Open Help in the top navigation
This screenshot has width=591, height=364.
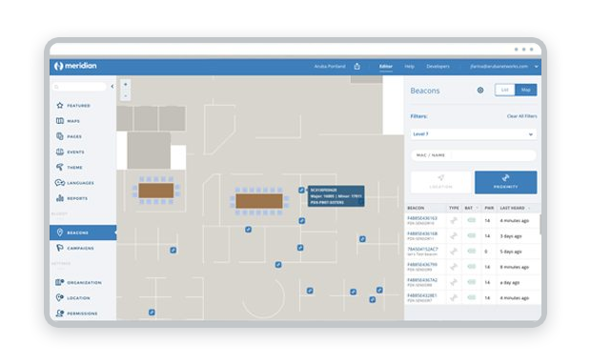tap(409, 67)
